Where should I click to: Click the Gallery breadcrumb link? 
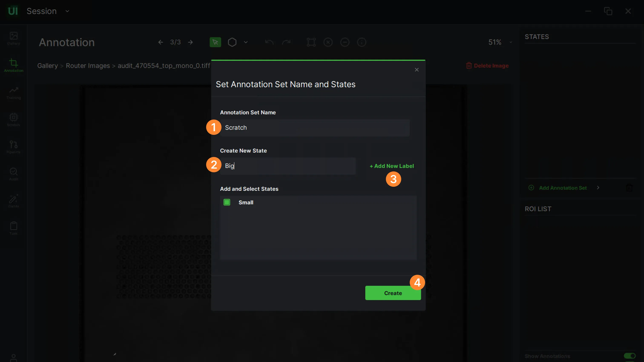pyautogui.click(x=47, y=66)
